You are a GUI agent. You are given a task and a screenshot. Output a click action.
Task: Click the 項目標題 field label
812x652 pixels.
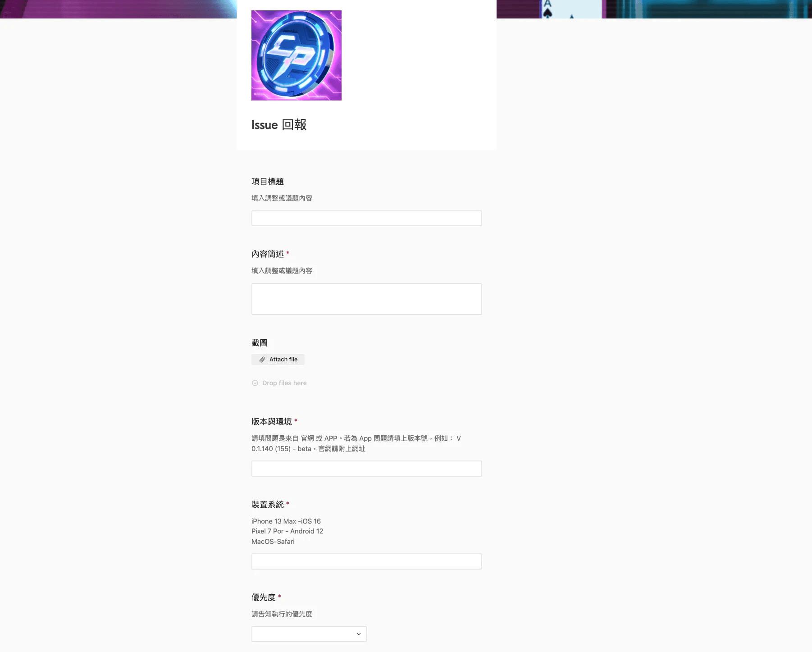click(x=268, y=182)
